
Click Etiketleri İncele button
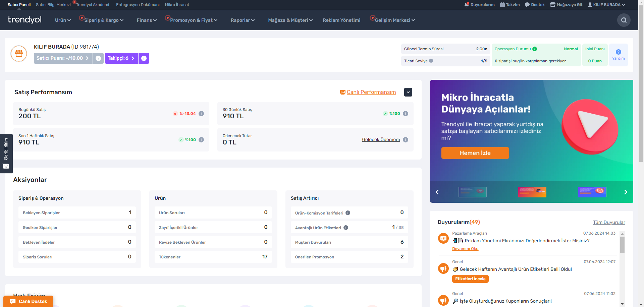click(470, 279)
